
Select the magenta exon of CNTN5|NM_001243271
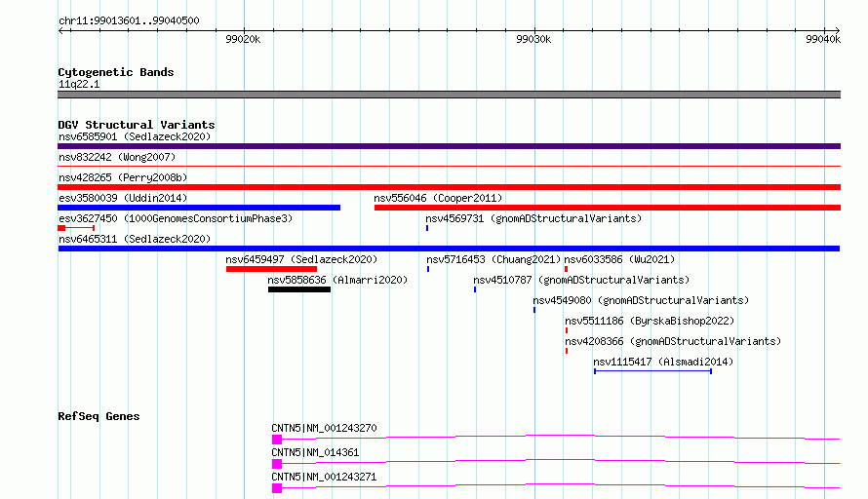277,488
